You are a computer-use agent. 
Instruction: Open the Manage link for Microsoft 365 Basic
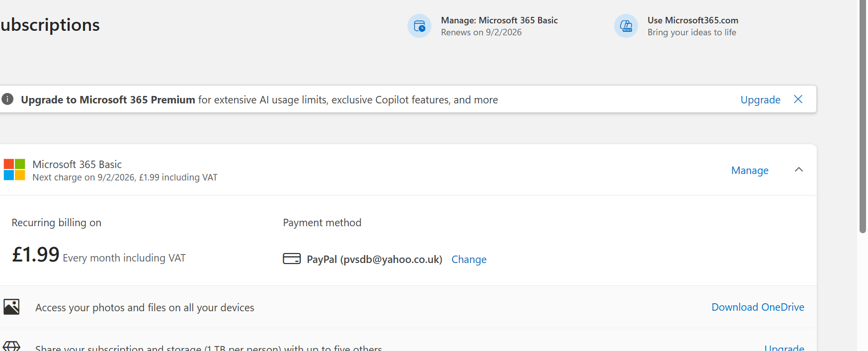pos(750,171)
